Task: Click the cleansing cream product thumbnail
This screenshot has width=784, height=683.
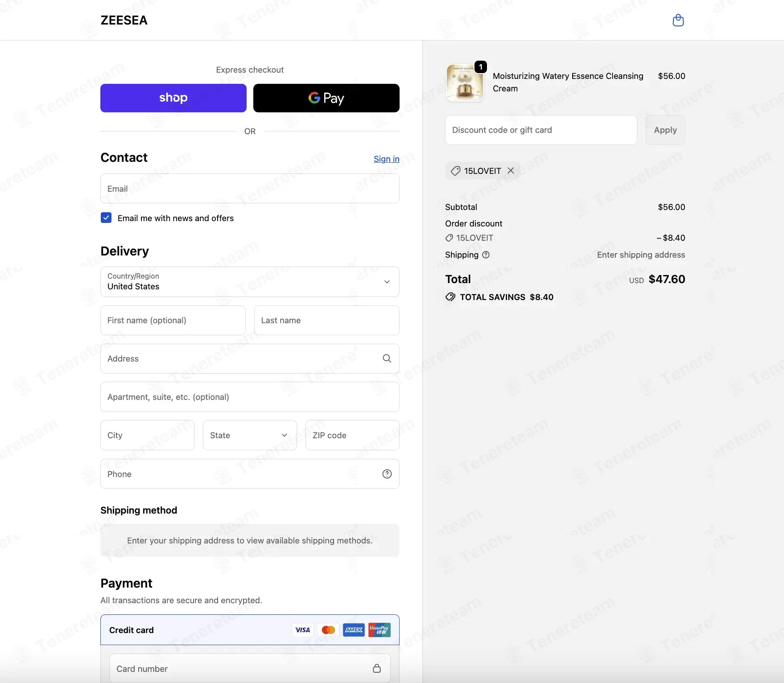Action: tap(465, 83)
